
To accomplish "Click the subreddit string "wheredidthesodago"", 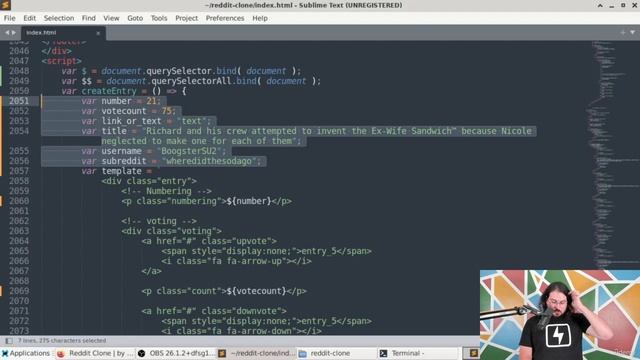I will (x=209, y=161).
